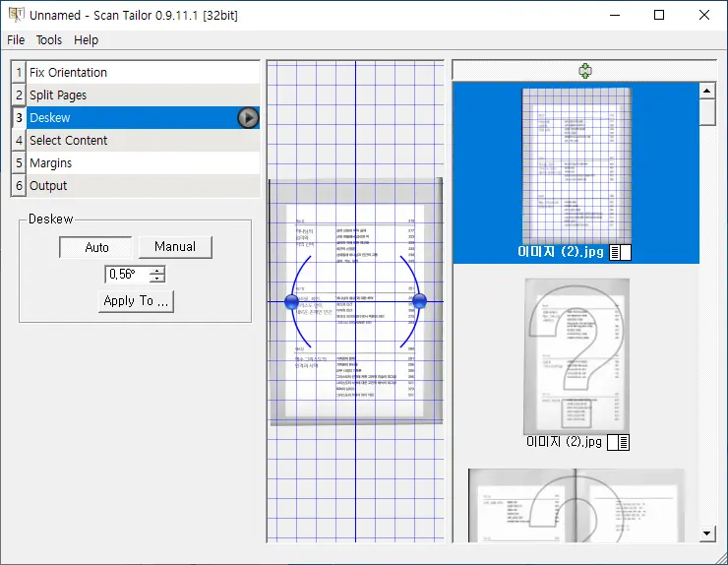This screenshot has height=565, width=728.
Task: Click the green page-sorting icon above the thumbnails
Action: [585, 71]
